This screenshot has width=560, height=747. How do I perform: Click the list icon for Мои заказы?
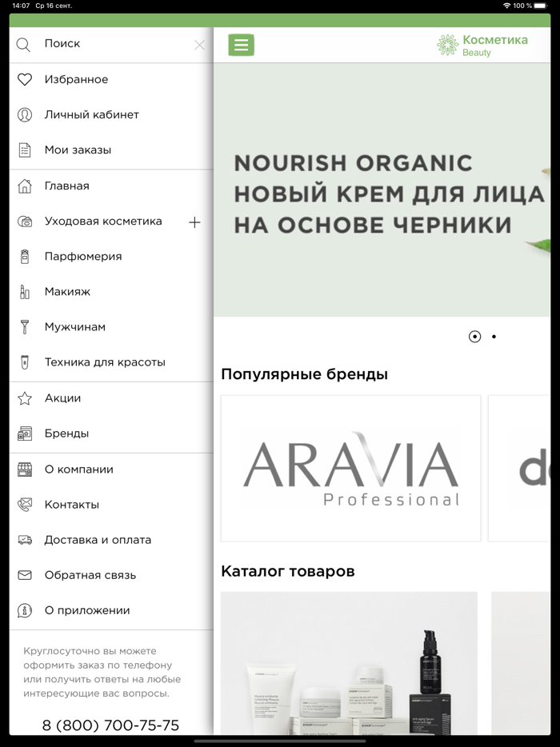pos(25,150)
